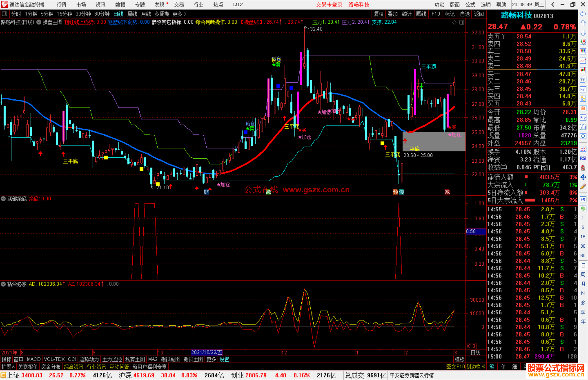Open the watchlist report icon with checkmark
The image size is (588, 380).
(x=583, y=42)
